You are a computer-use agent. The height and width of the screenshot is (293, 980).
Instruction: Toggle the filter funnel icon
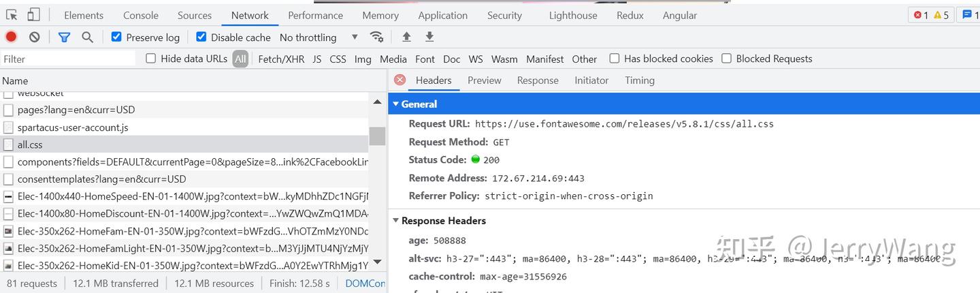(x=64, y=37)
